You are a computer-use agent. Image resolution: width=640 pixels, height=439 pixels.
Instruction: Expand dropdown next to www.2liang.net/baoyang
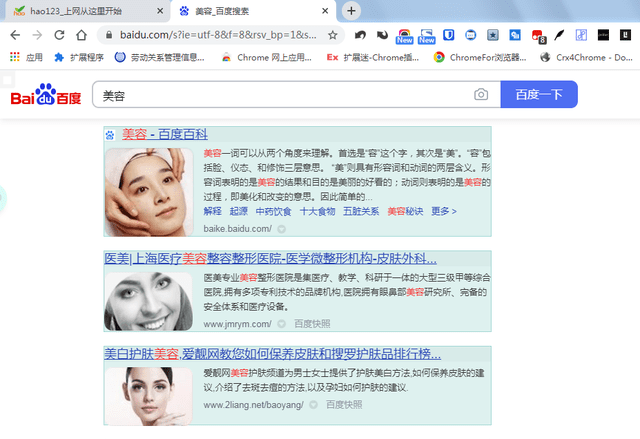coord(313,405)
